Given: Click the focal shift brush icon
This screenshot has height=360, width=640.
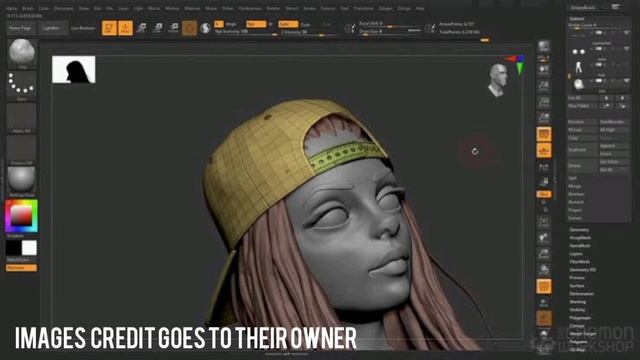Looking at the screenshot, I should coord(350,28).
